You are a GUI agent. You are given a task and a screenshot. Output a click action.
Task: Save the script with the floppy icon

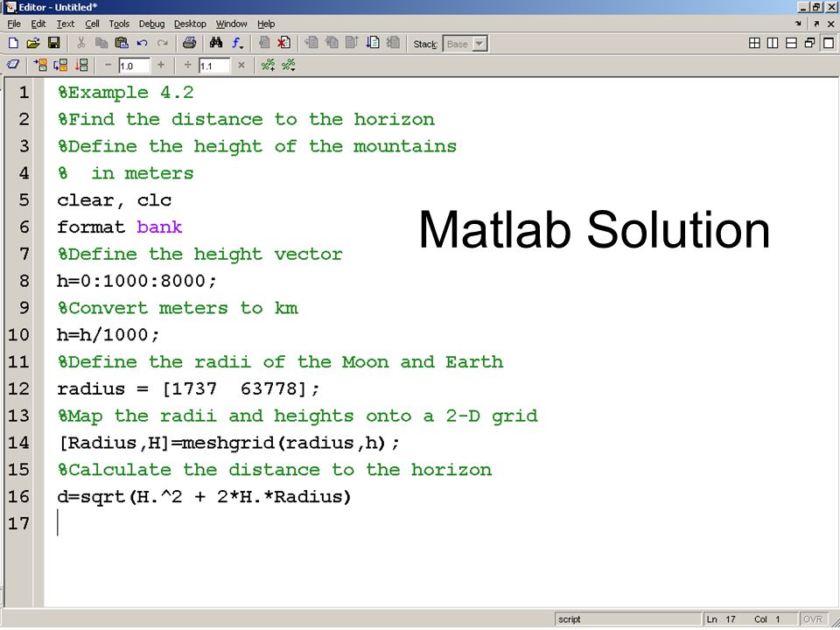point(54,44)
